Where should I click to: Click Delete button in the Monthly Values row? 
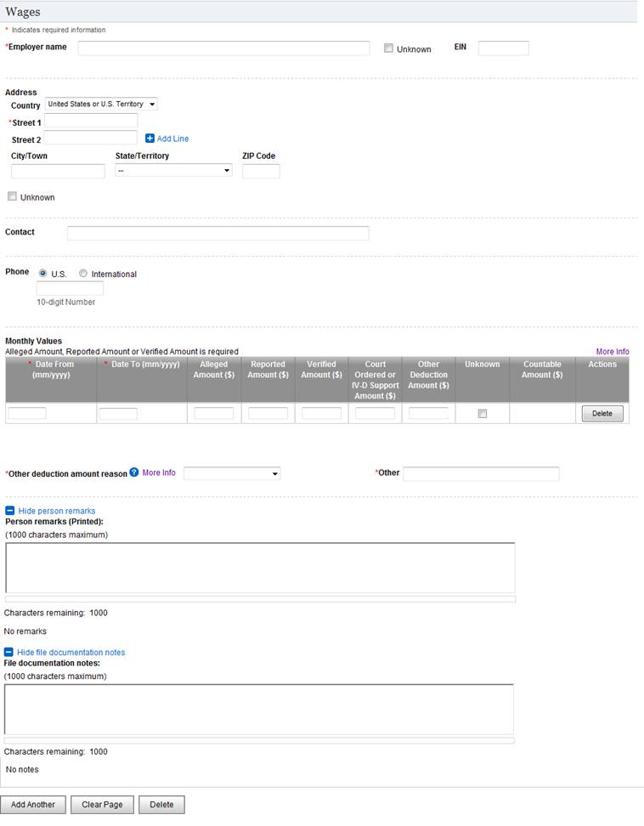602,414
